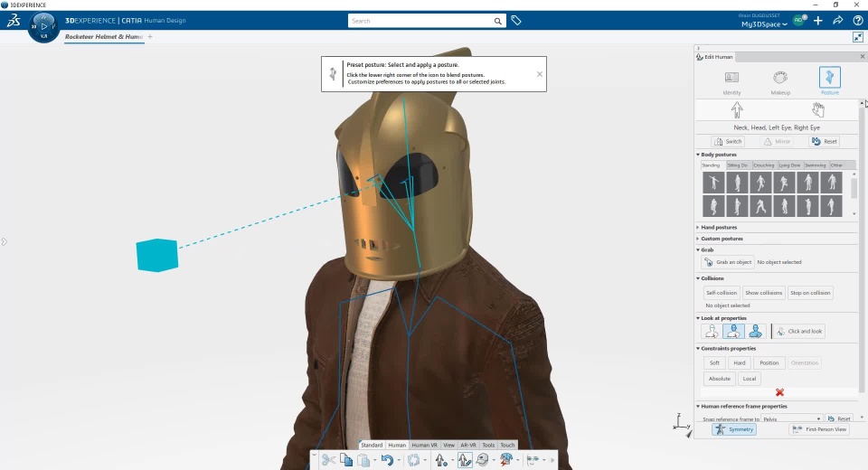
Task: Switch to the Sitting postures tab
Action: [738, 165]
